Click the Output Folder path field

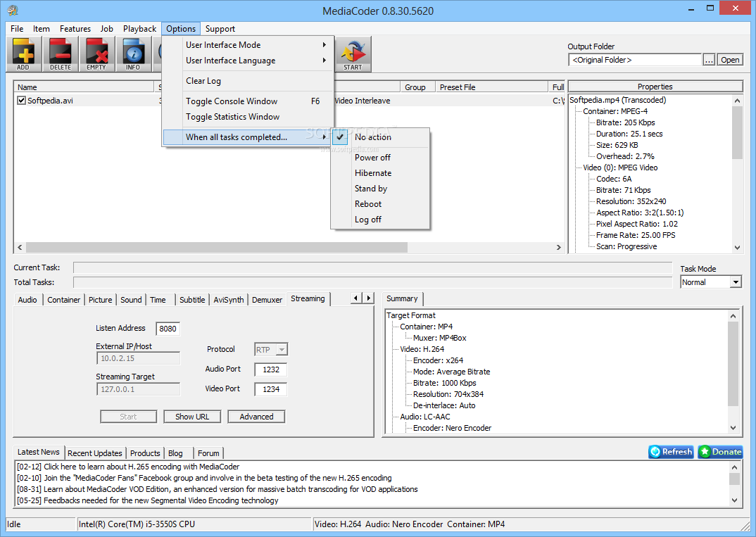pos(635,60)
